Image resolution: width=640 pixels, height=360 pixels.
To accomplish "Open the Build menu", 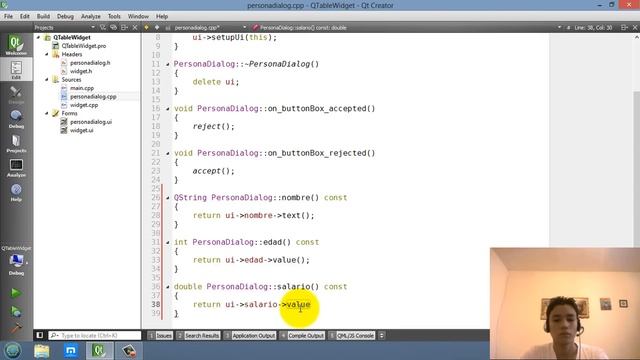I will [x=43, y=16].
